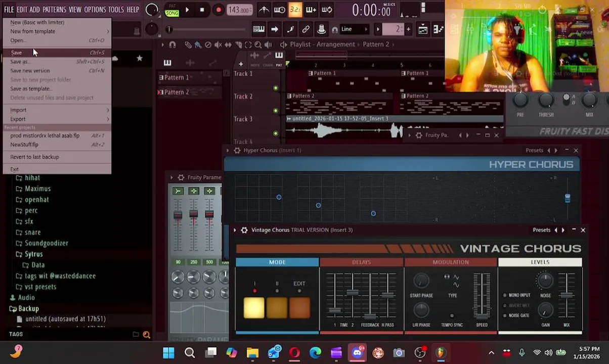Click Save new version entry
The image size is (609, 364).
[57, 71]
